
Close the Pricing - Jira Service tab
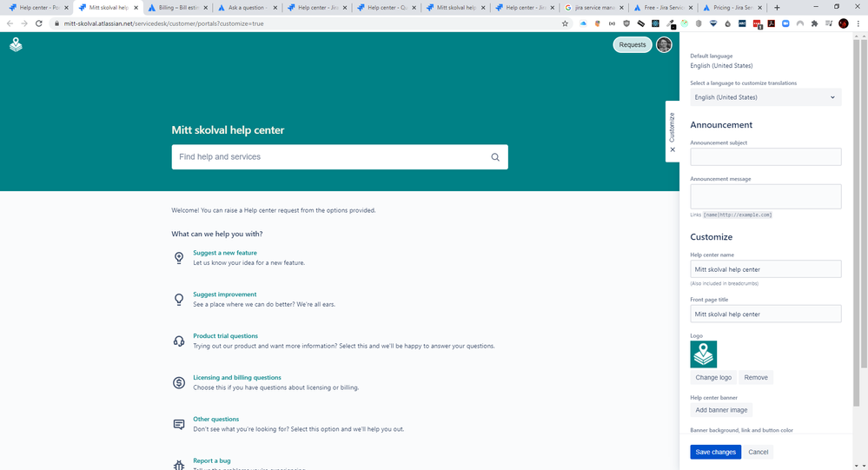760,8
